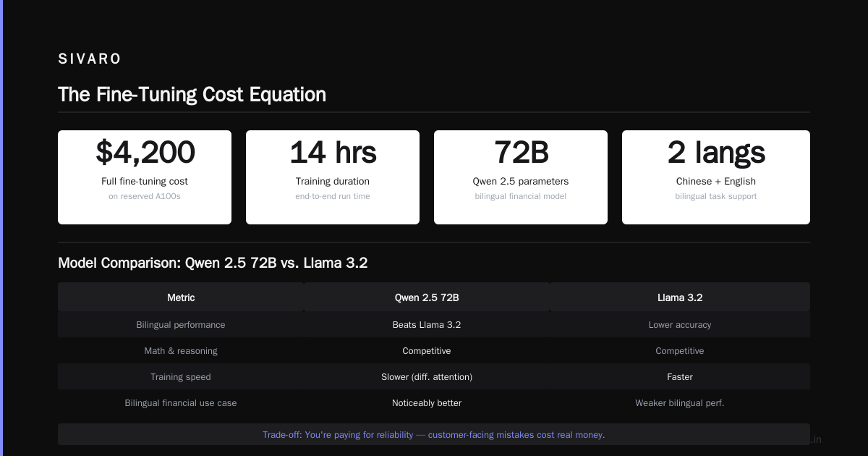Click the 'Model Comparison: Qwen 2.5 72B vs. Llama 3.2' subheading
The width and height of the screenshot is (868, 456).
pyautogui.click(x=213, y=263)
